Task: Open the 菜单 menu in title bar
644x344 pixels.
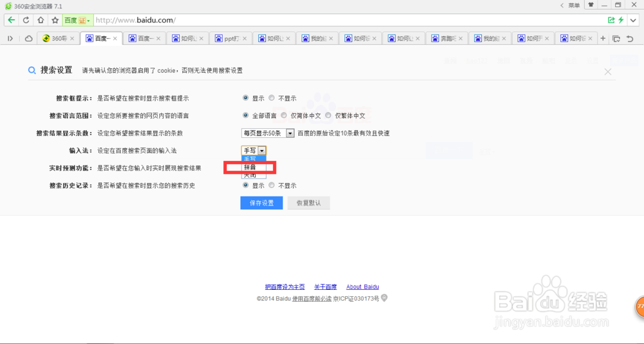Action: (574, 5)
